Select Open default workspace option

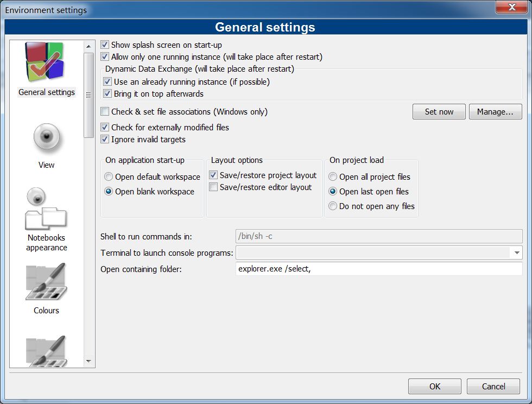tap(109, 177)
